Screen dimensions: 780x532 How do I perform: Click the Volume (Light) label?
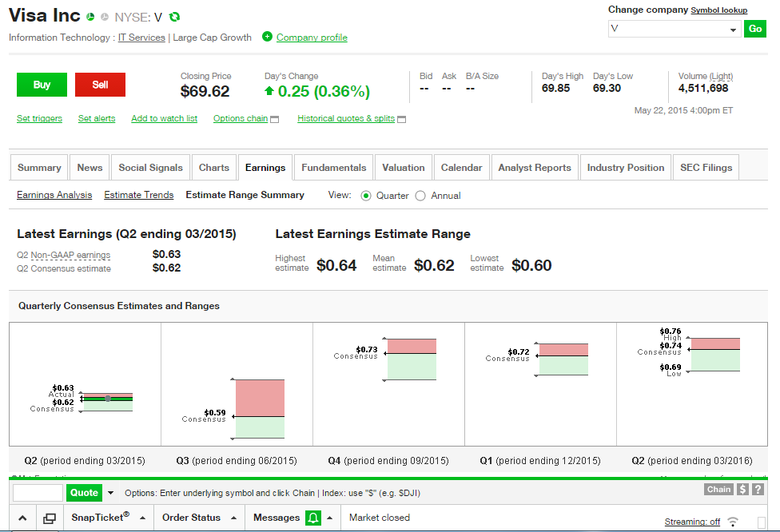706,76
